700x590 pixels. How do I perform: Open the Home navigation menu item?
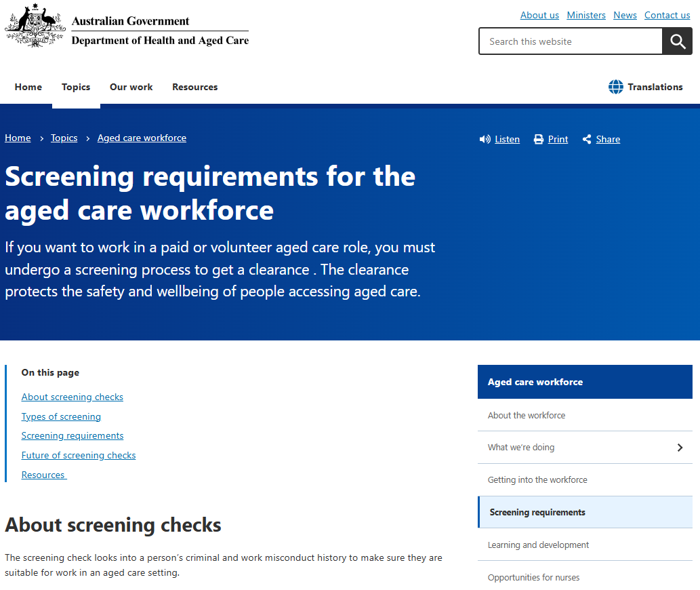point(28,87)
